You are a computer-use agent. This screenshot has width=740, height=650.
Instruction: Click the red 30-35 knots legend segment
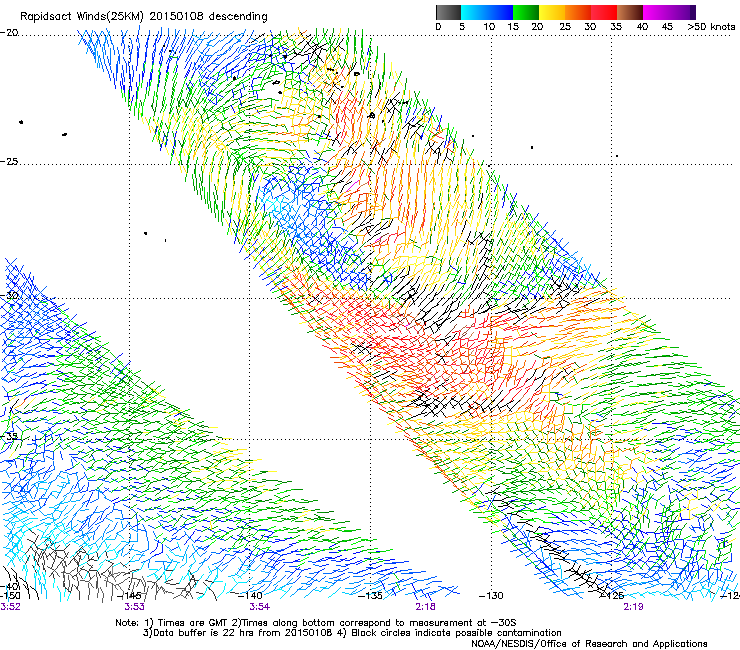(604, 12)
